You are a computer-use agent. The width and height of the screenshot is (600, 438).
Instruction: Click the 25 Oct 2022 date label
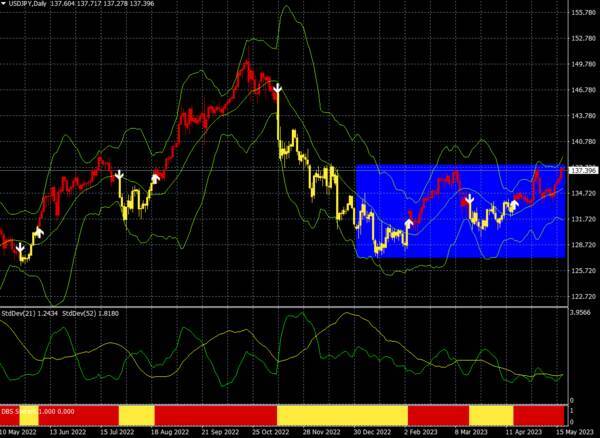(270, 432)
